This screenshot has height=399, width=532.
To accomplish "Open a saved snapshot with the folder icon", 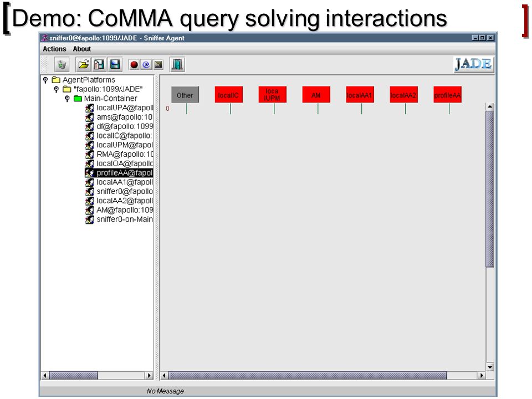I will (x=83, y=64).
